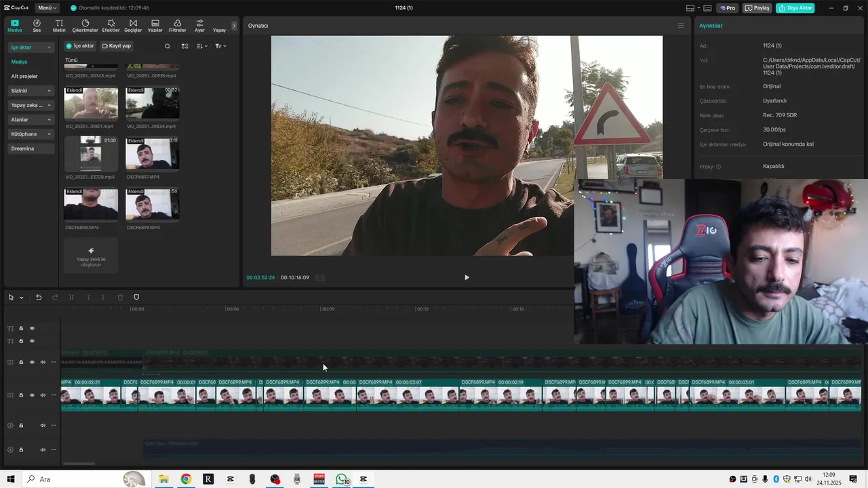The height and width of the screenshot is (488, 868).
Task: Select the DSCF6898.MP4 media thumbnail
Action: tap(91, 204)
